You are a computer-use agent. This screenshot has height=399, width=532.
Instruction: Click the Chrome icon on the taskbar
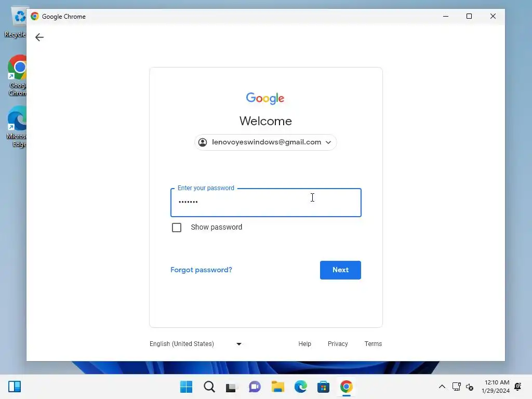pos(346,387)
